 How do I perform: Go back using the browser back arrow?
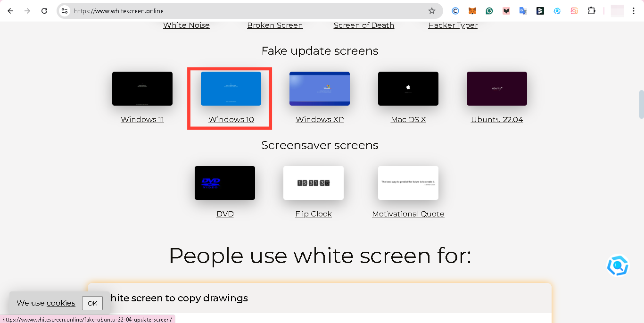[x=10, y=10]
